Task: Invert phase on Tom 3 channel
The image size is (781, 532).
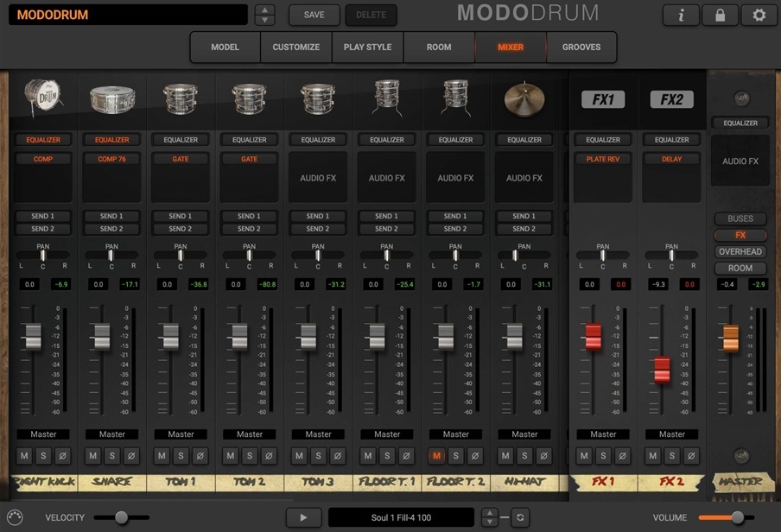Action: (338, 455)
